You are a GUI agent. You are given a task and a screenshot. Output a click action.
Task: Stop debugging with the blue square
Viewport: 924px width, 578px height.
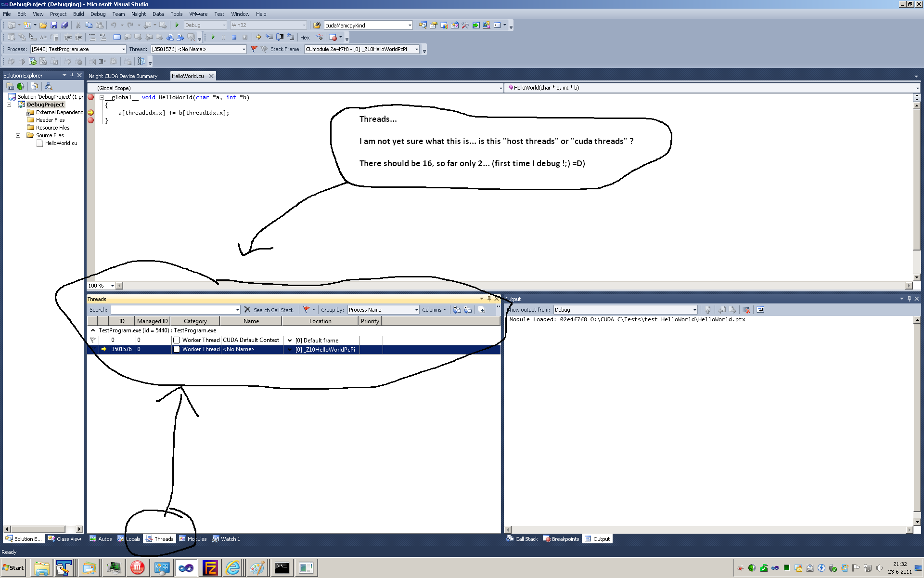pos(234,37)
